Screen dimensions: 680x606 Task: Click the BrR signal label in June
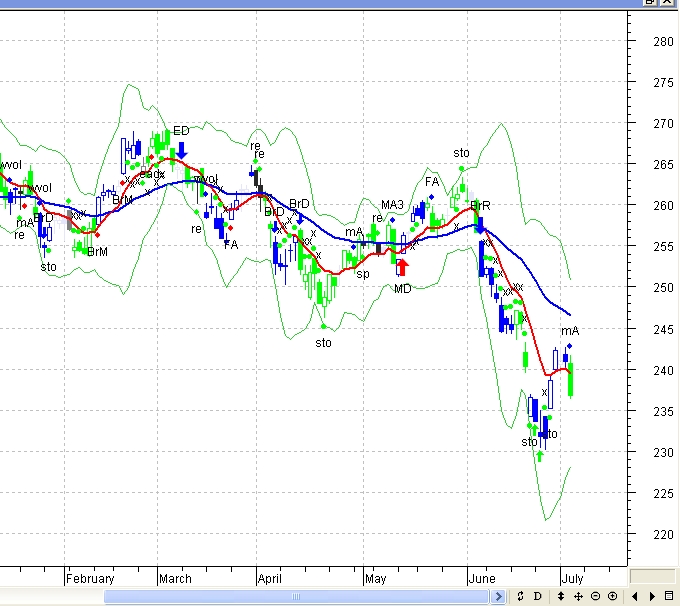coord(480,205)
